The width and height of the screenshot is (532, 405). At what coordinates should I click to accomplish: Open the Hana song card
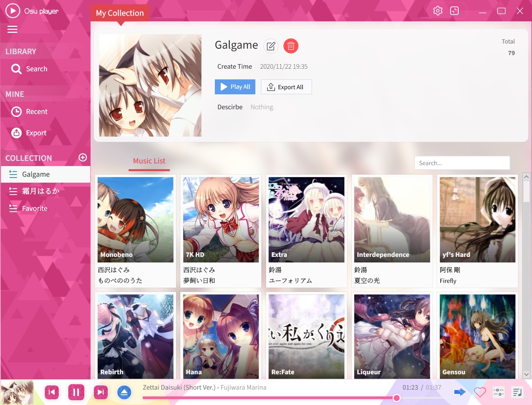[221, 336]
